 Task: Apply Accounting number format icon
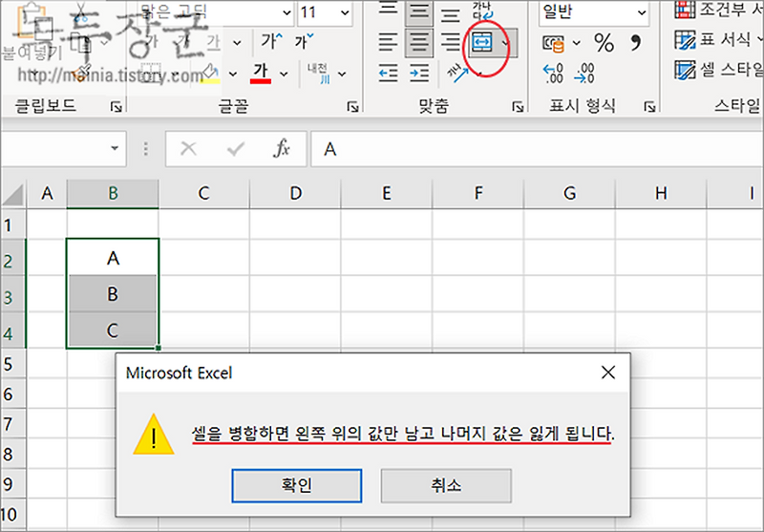tap(554, 44)
